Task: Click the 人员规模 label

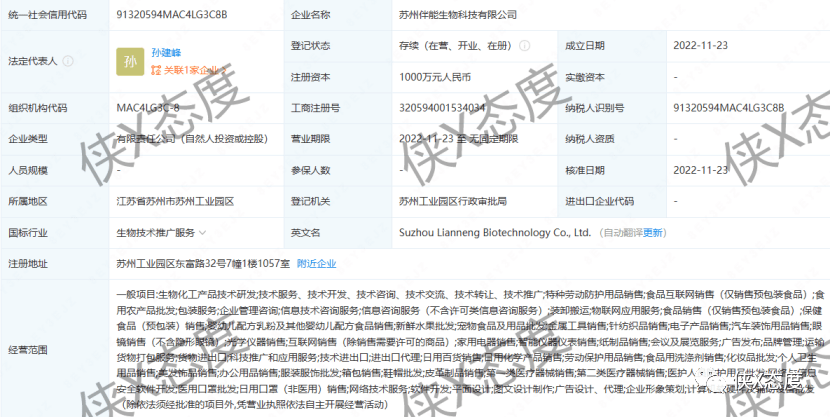Action: pos(28,170)
